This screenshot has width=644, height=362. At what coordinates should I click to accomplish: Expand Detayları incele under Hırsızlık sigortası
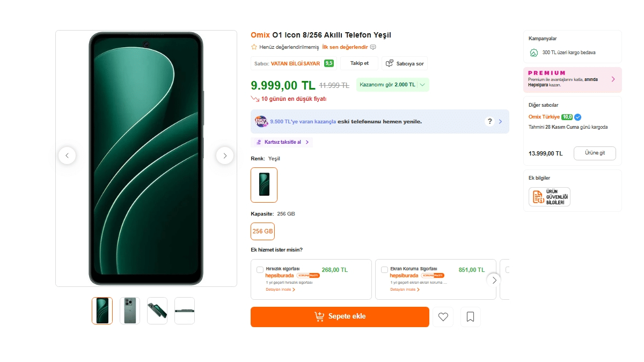(x=280, y=290)
